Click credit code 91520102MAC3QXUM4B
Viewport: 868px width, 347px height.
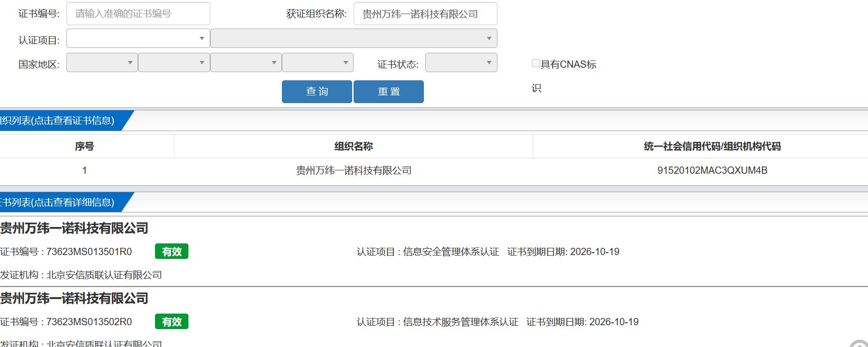712,170
